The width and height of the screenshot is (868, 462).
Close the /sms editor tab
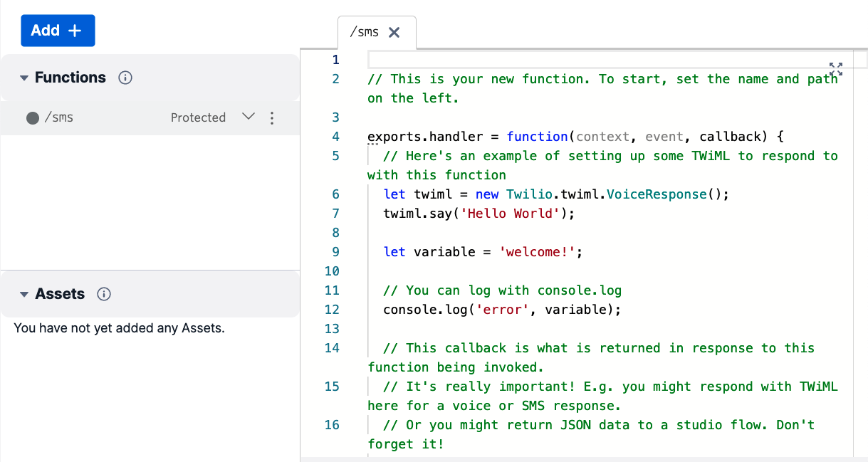click(394, 33)
